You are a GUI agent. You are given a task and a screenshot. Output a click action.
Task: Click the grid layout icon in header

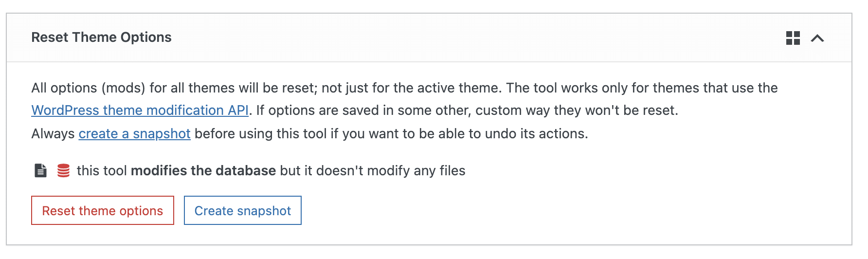[793, 38]
